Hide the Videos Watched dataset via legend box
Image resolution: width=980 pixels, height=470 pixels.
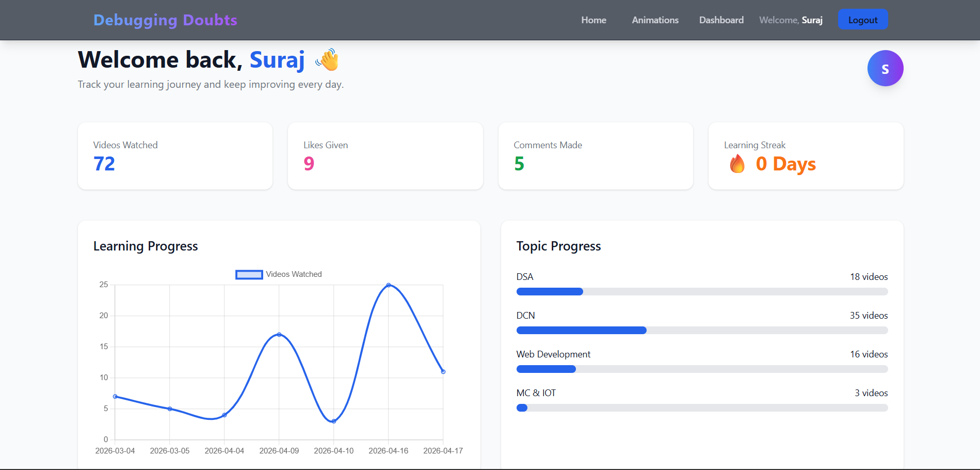coord(249,274)
